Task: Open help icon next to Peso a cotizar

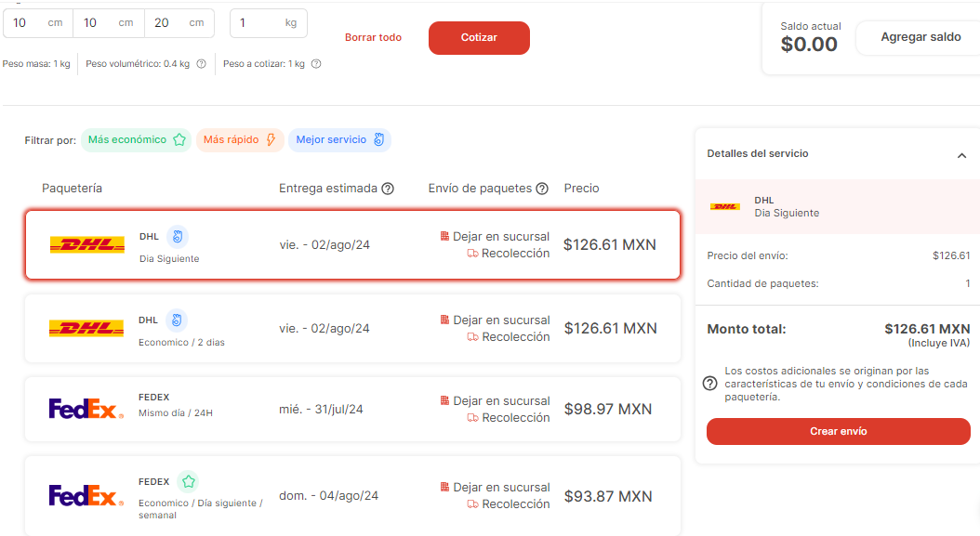Action: click(316, 64)
